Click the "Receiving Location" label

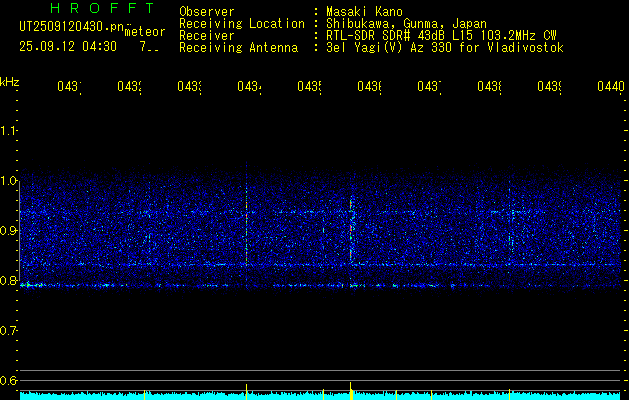242,24
